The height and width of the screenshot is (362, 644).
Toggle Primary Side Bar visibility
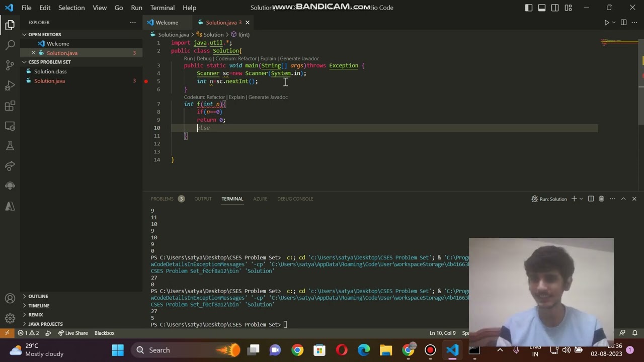click(x=529, y=8)
